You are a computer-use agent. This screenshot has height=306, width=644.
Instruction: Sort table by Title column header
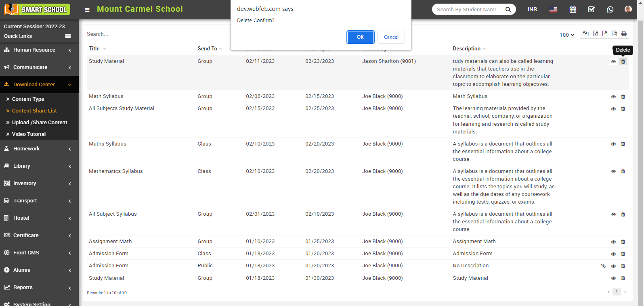[x=94, y=49]
